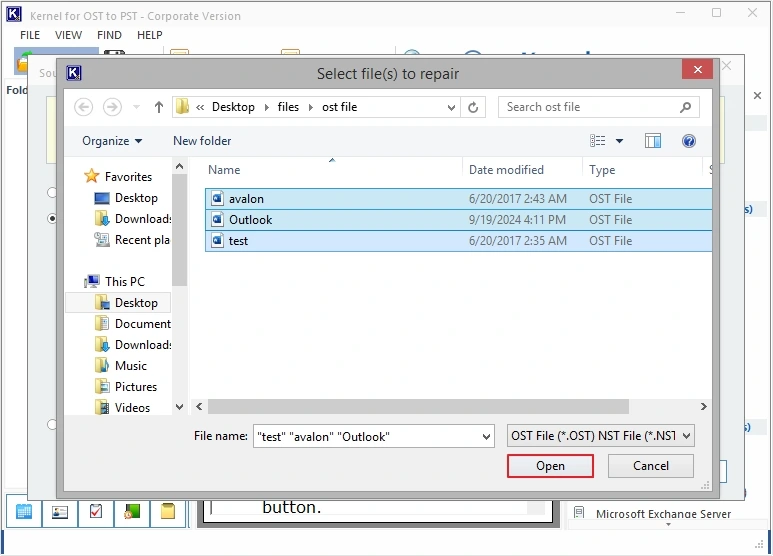The height and width of the screenshot is (556, 773).
Task: Select the selected radio button in source dialog
Action: (52, 218)
